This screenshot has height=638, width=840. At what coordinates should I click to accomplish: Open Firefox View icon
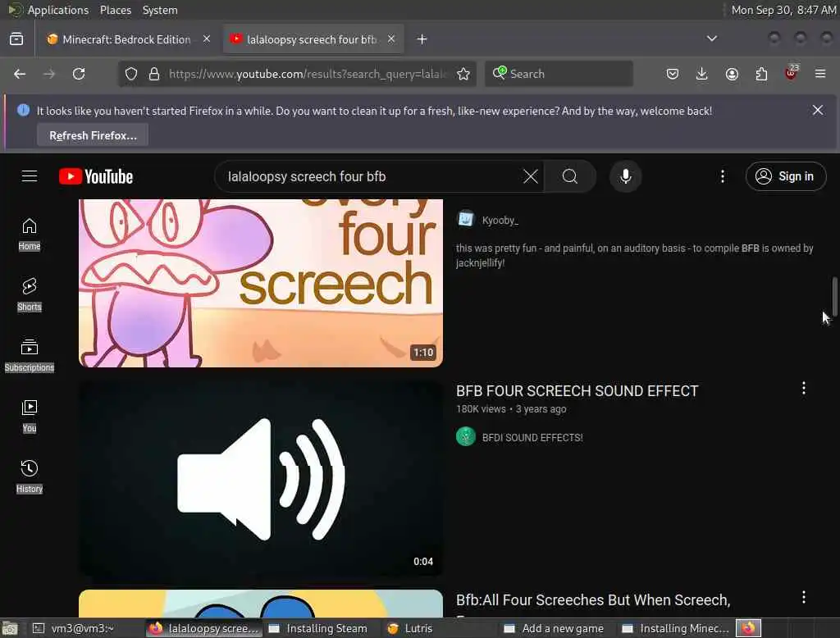pyautogui.click(x=16, y=39)
